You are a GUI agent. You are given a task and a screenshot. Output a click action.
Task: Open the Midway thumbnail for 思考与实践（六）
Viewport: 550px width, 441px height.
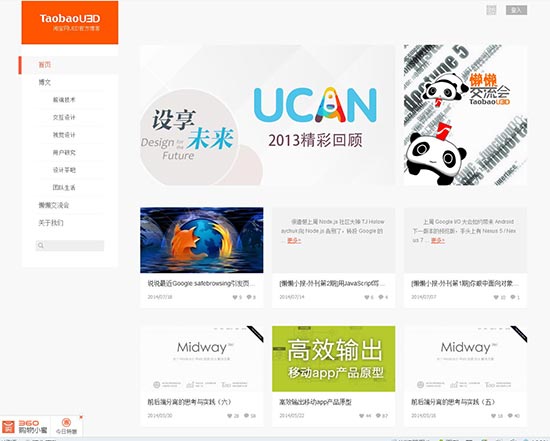coord(202,359)
